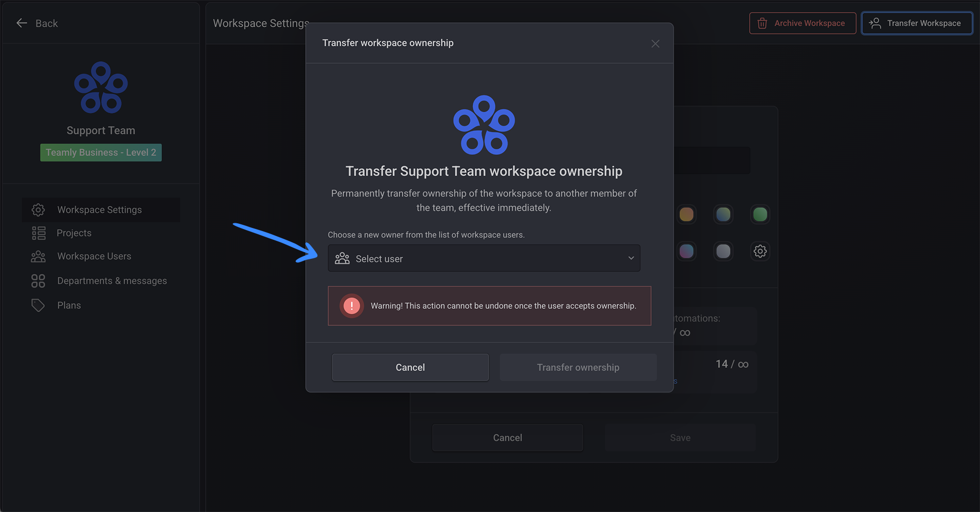Close the Transfer workspace ownership dialog
980x512 pixels.
point(655,44)
